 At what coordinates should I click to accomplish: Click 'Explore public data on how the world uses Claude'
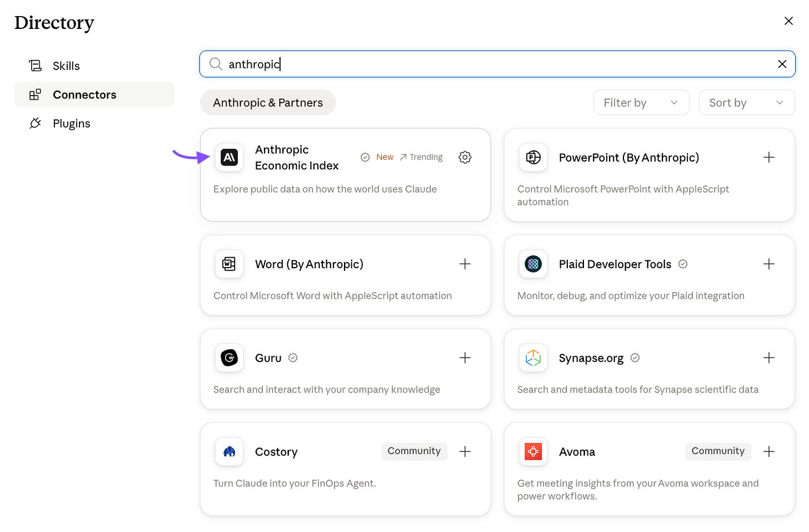pos(325,189)
